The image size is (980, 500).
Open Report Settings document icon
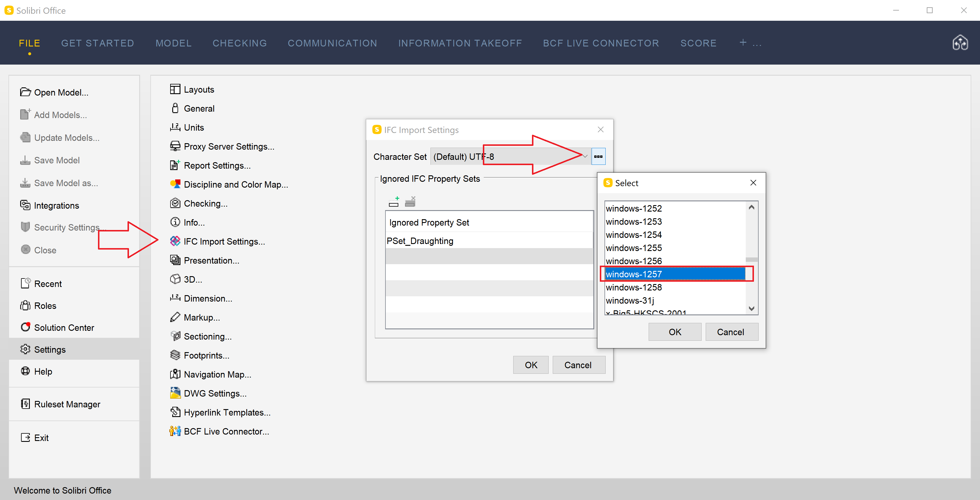coord(175,165)
